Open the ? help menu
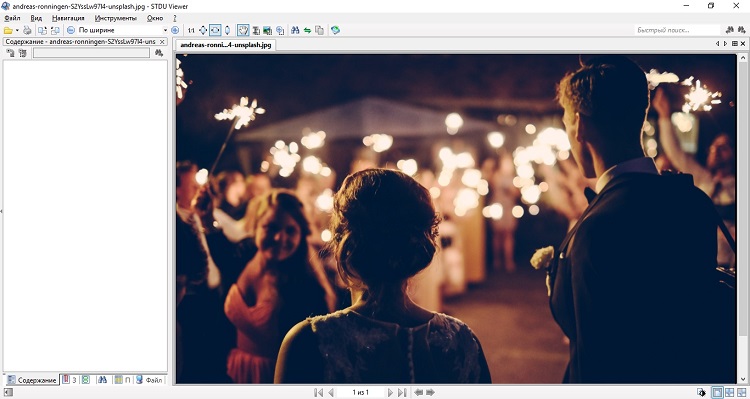Viewport: 750px width, 399px height. tap(175, 18)
